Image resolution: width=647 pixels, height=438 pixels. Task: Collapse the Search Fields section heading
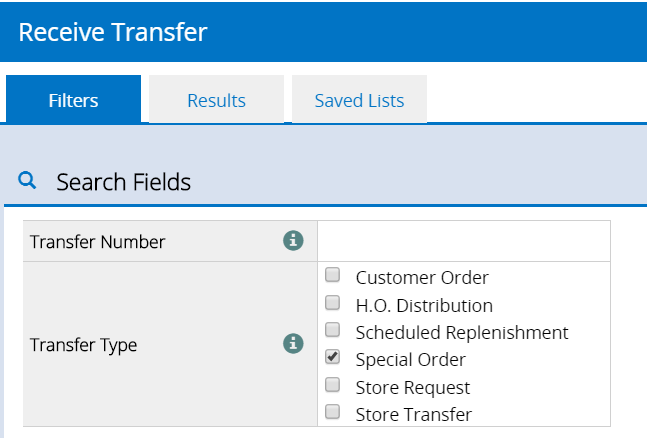click(x=123, y=182)
